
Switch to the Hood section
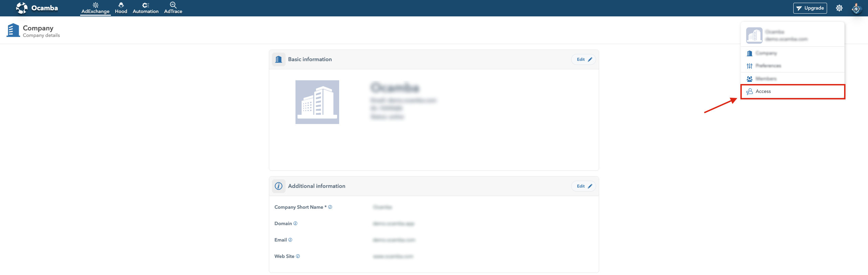click(x=121, y=8)
